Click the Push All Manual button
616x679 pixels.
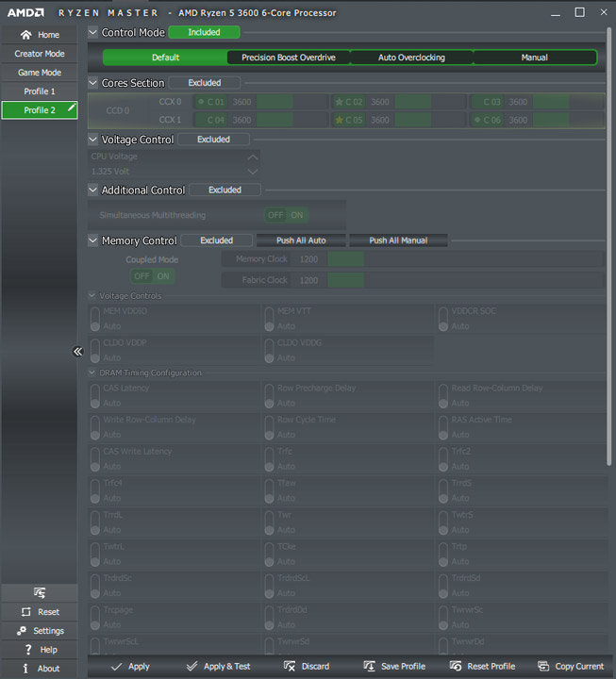398,240
